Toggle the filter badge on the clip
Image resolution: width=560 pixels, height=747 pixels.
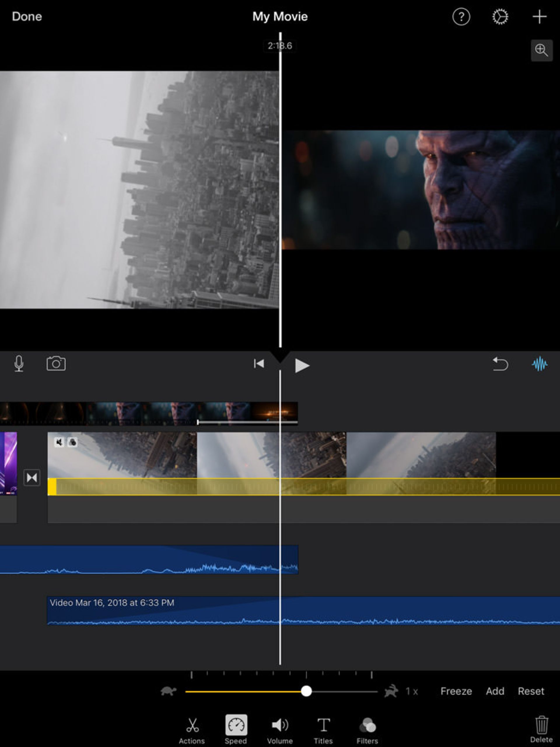(72, 442)
